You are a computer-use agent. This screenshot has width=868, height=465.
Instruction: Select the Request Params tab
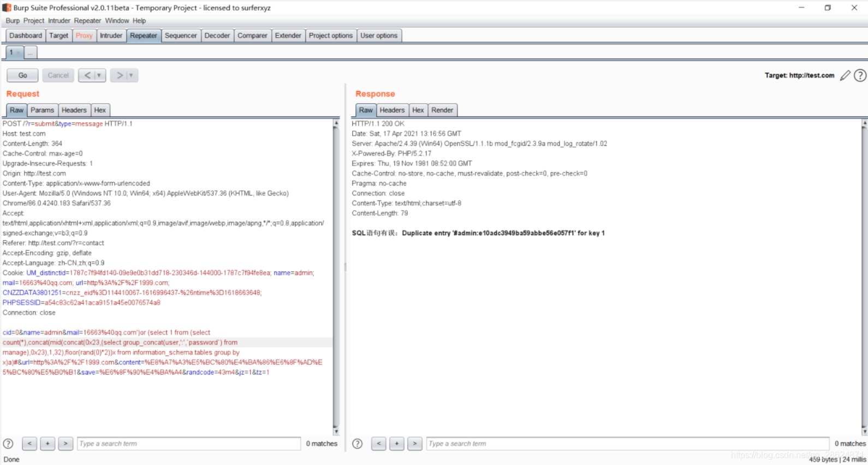pos(42,110)
